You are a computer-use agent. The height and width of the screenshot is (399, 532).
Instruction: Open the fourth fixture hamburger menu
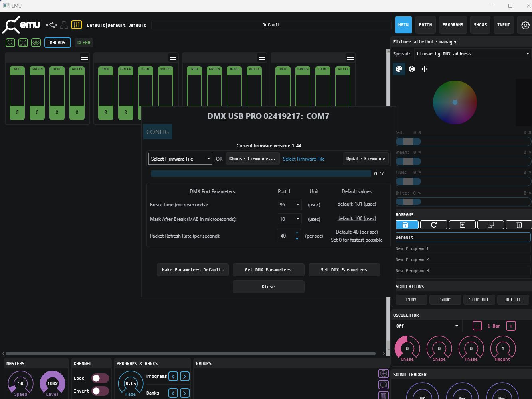tap(350, 57)
